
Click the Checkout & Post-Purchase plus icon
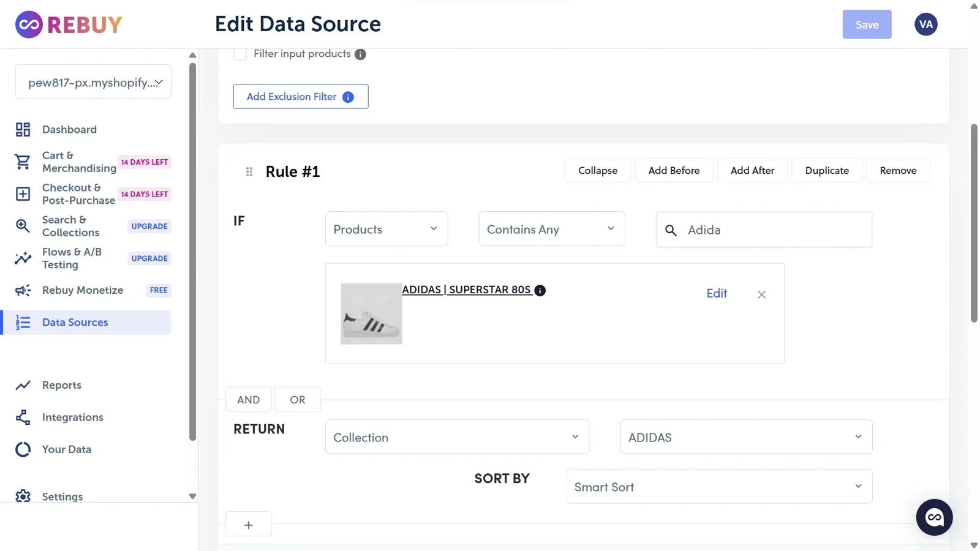coord(23,194)
